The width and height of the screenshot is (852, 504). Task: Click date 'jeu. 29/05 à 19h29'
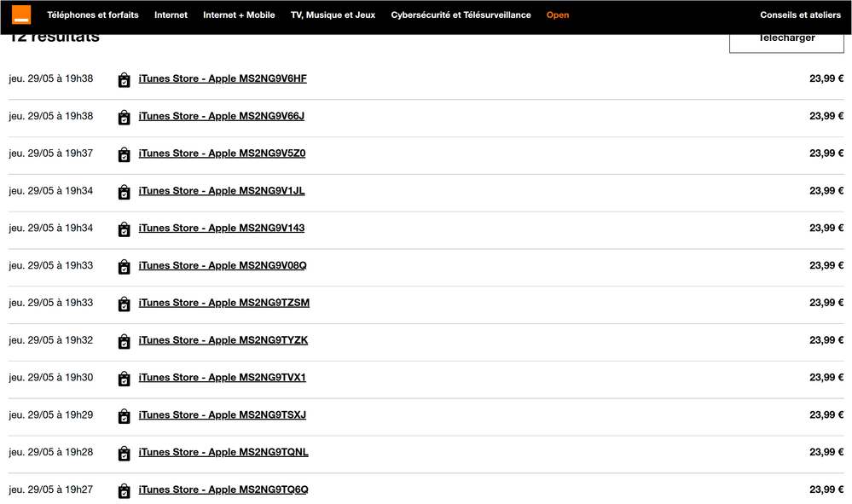(x=51, y=415)
